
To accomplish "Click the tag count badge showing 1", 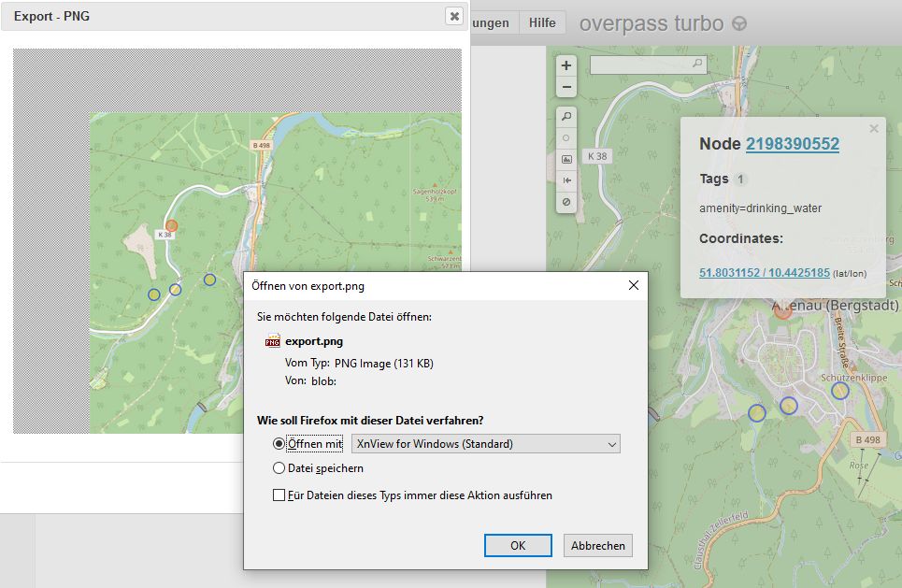I will [740, 179].
